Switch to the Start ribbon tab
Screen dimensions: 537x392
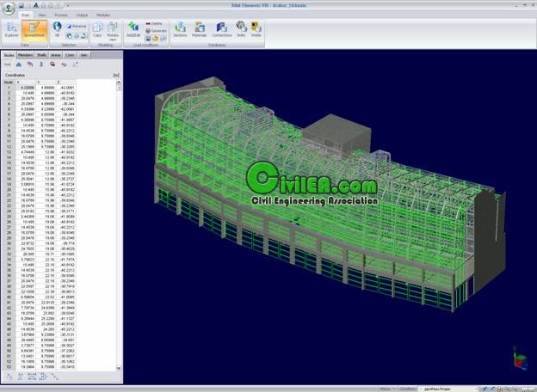pos(25,15)
